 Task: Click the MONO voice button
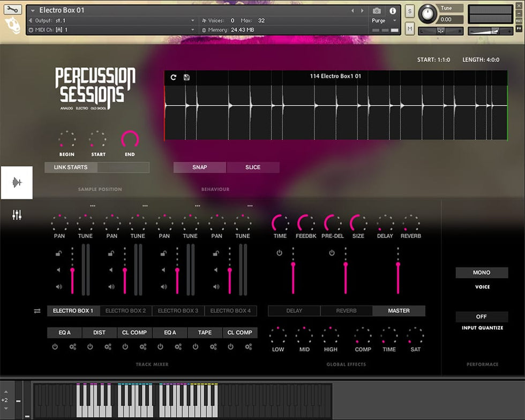[481, 273]
